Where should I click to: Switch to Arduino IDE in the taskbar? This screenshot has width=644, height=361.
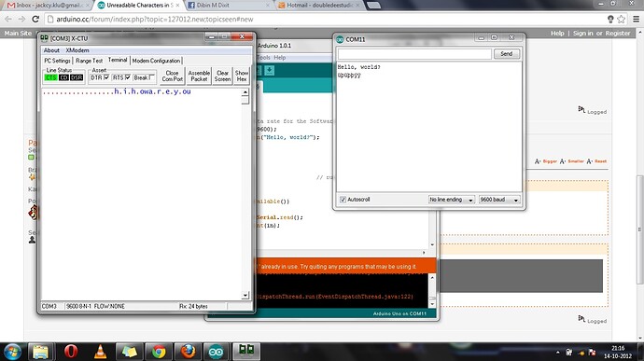pos(217,352)
